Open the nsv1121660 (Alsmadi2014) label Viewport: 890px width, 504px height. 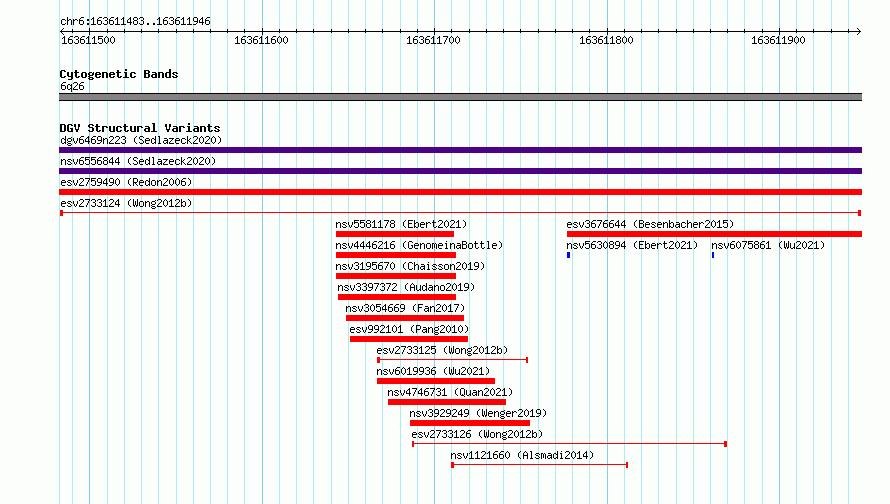[x=522, y=455]
